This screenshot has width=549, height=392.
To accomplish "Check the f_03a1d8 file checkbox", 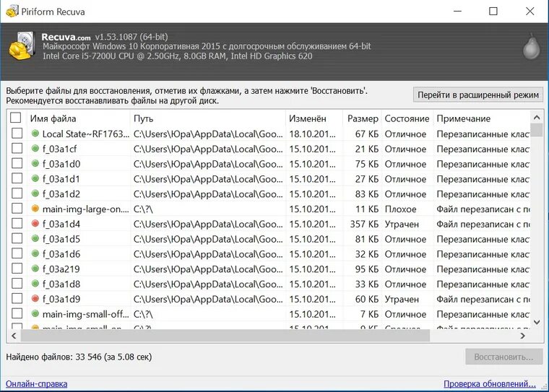I will 17,284.
